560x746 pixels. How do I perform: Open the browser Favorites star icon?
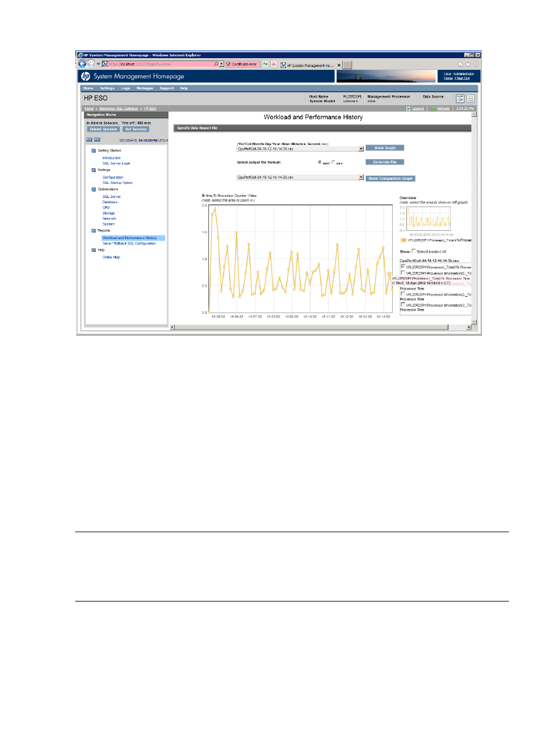[468, 65]
